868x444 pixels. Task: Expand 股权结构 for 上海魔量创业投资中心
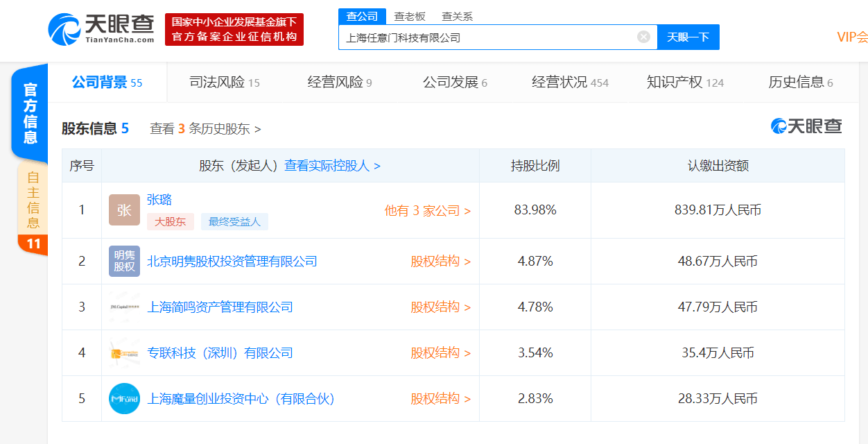pyautogui.click(x=440, y=399)
